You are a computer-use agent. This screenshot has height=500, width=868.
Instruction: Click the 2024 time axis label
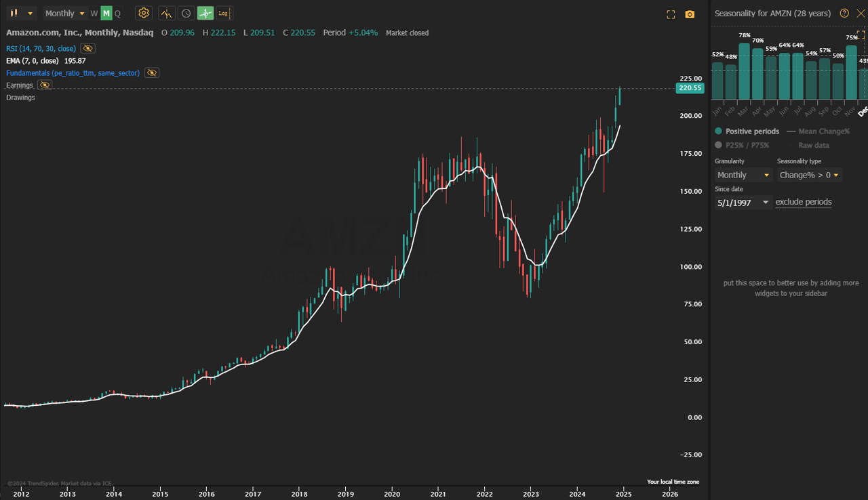click(577, 494)
